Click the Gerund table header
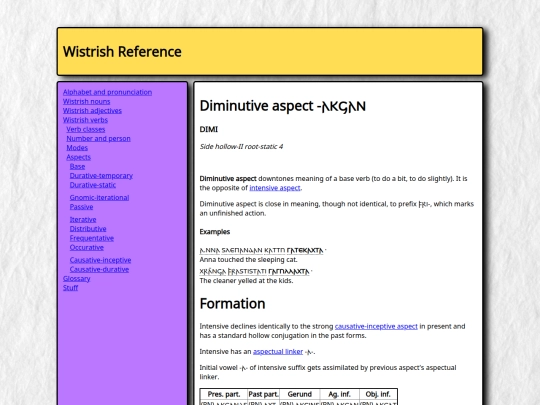The height and width of the screenshot is (405, 540). pos(300,394)
